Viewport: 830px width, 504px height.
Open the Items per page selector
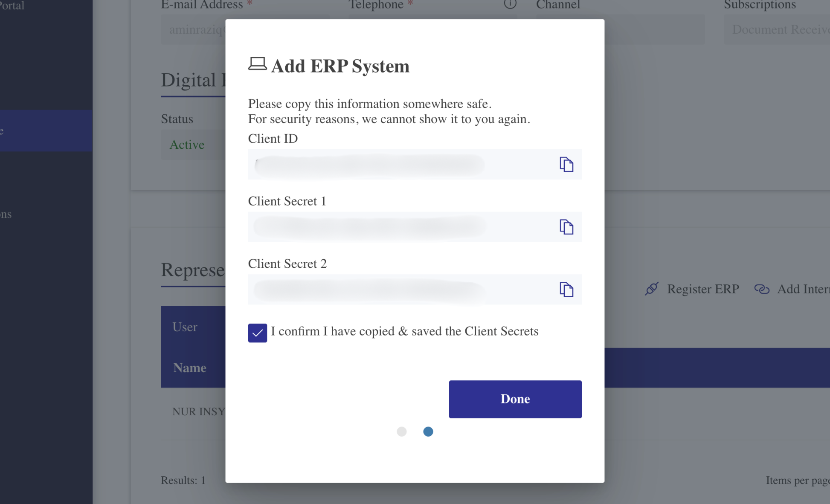[797, 481]
